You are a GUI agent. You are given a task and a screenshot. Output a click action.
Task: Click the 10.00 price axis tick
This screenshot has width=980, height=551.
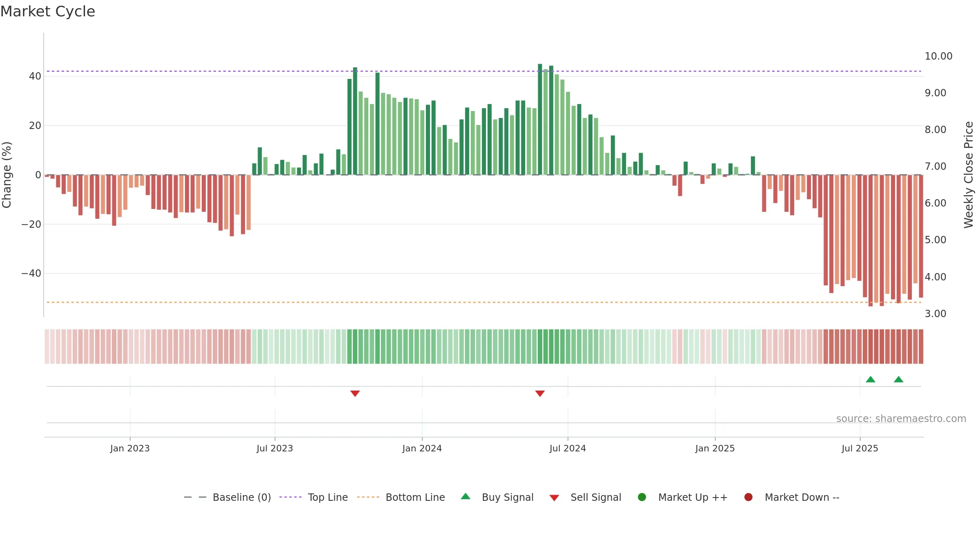point(938,56)
